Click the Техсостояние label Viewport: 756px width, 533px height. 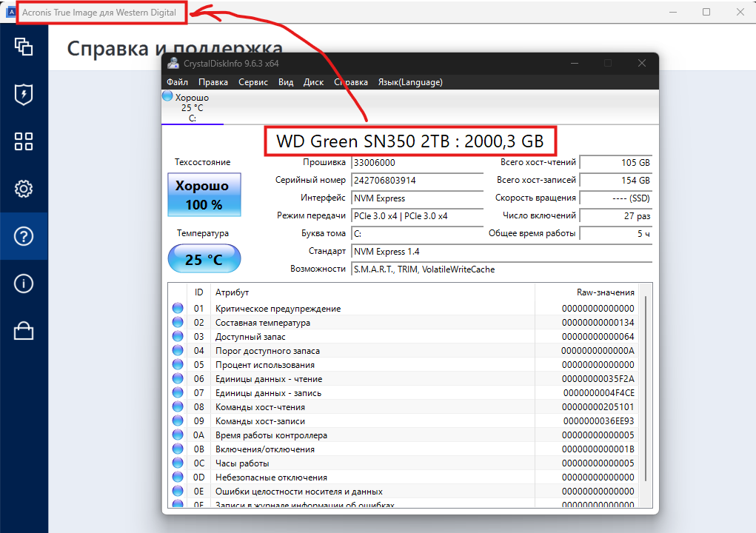[x=202, y=162]
